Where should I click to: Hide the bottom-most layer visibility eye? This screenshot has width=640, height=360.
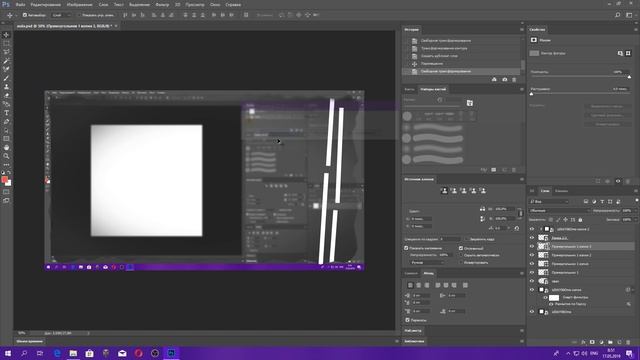(532, 311)
